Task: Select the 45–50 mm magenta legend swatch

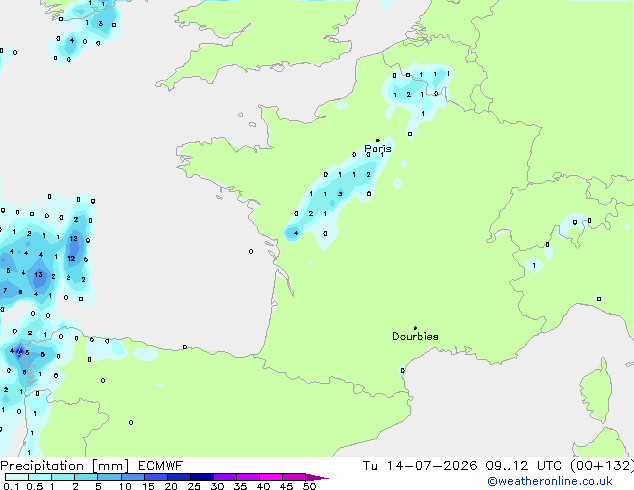Action: 294,477
